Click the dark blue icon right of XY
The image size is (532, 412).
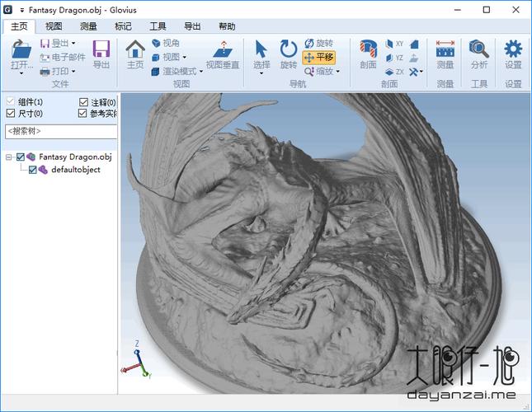pyautogui.click(x=414, y=44)
